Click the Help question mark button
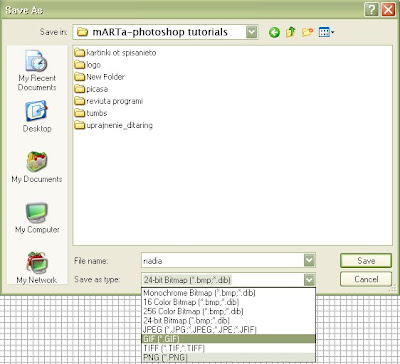Image resolution: width=400 pixels, height=364 pixels. 371,10
